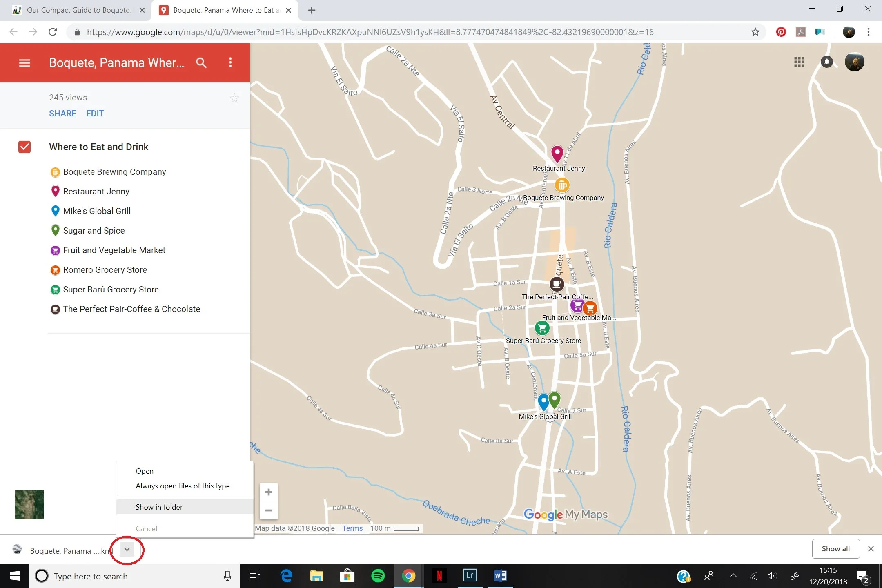Bookmark this page with the star
This screenshot has height=588, width=882.
click(x=755, y=32)
